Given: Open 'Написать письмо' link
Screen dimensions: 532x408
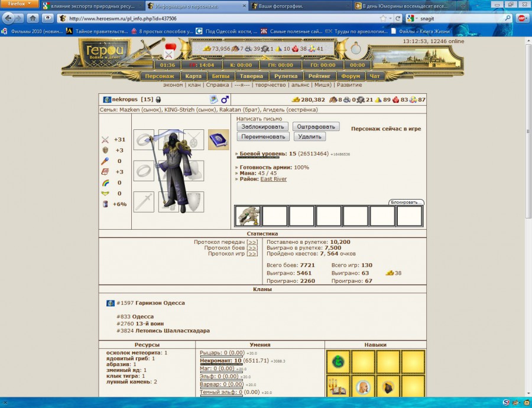Looking at the screenshot, I should point(259,119).
